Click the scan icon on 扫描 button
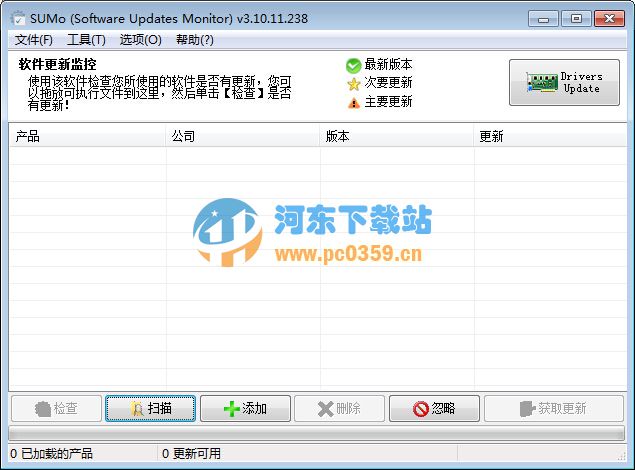The width and height of the screenshot is (635, 470). tap(138, 408)
